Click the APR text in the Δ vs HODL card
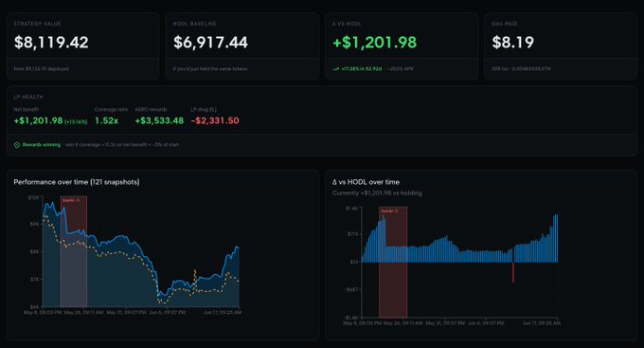This screenshot has width=644, height=348. (401, 68)
